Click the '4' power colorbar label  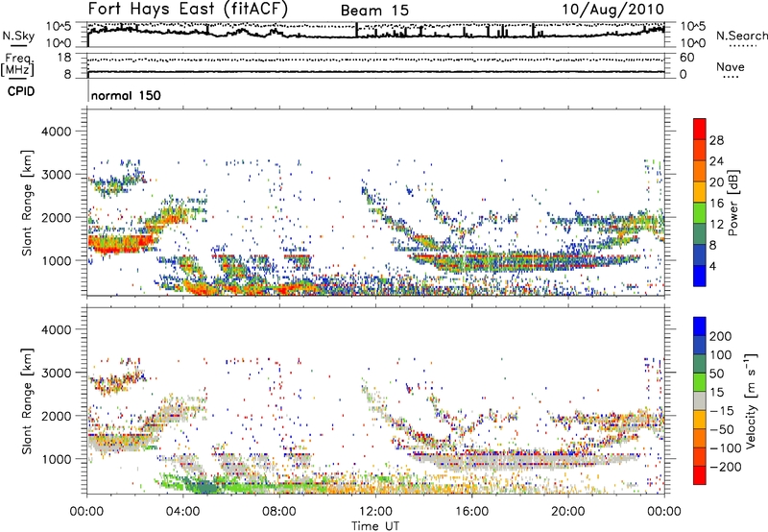(712, 267)
